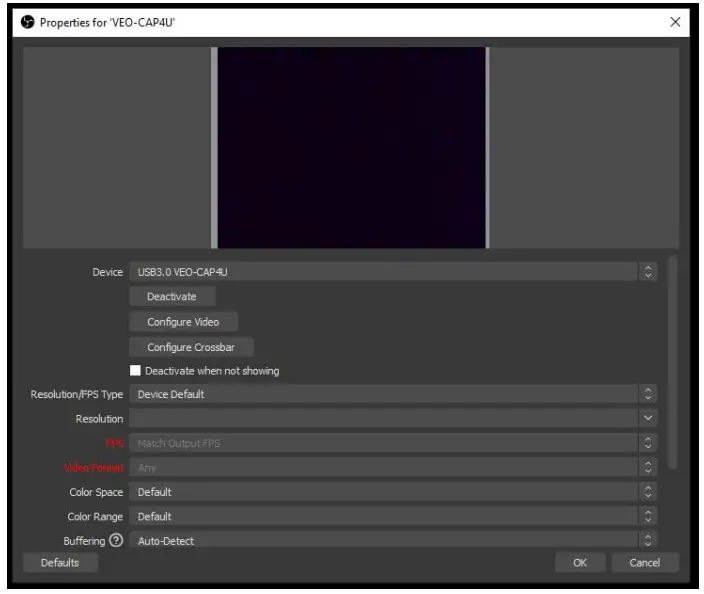Click the black video preview area
Viewport: 704px width, 594px height.
[x=351, y=148]
